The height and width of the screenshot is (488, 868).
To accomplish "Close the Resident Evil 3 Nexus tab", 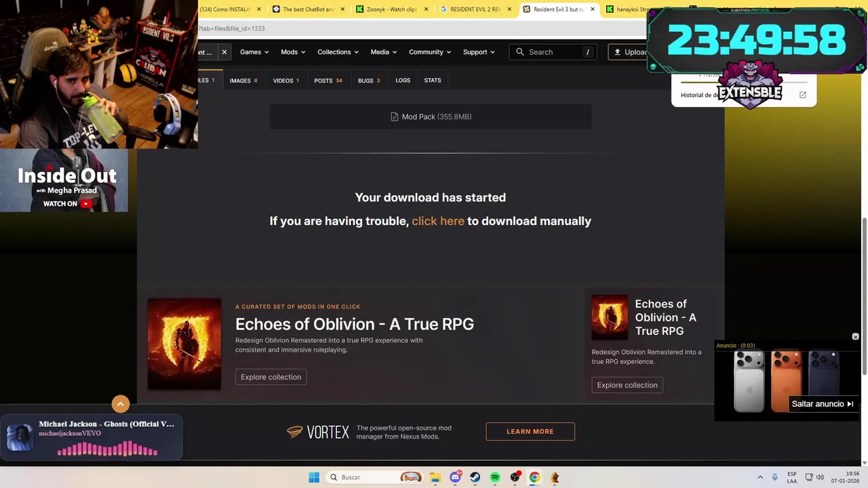I will (593, 9).
